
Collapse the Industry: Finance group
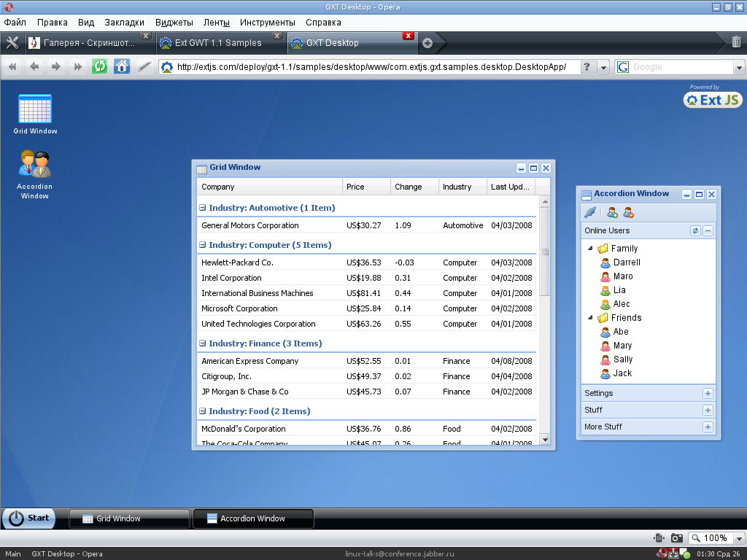203,343
